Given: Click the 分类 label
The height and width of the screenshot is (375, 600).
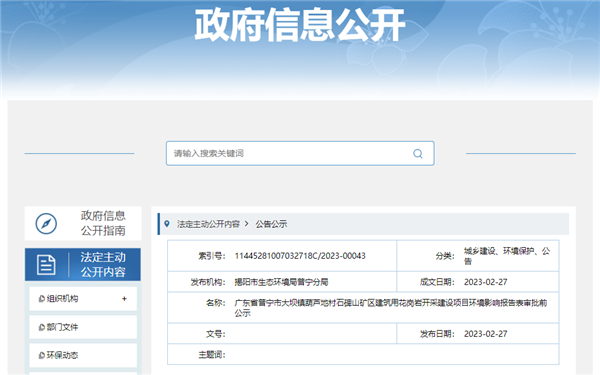Looking at the screenshot, I should click(x=445, y=256).
